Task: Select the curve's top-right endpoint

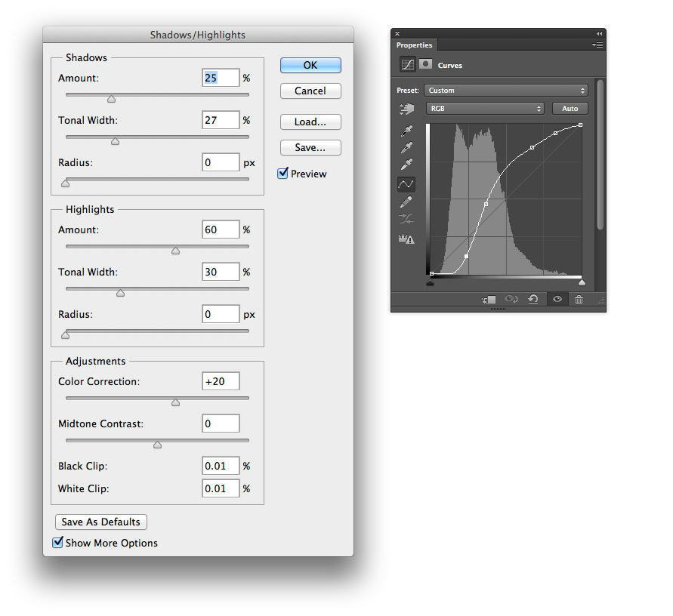Action: [x=580, y=125]
